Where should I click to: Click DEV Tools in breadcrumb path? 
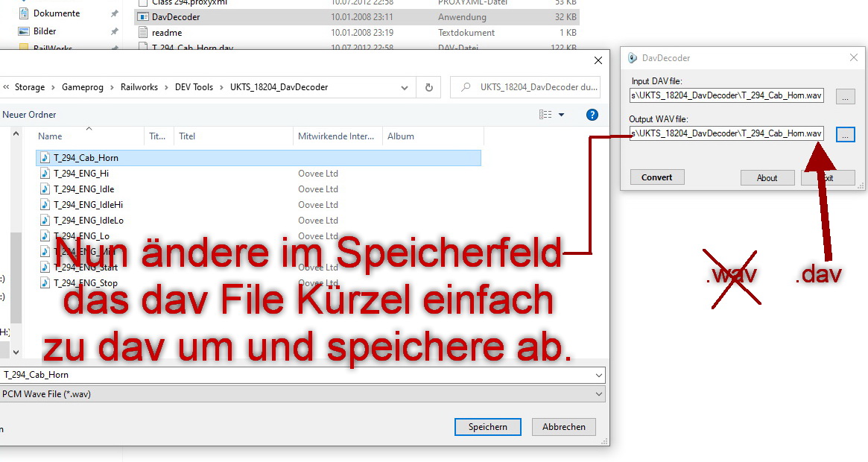tap(194, 87)
